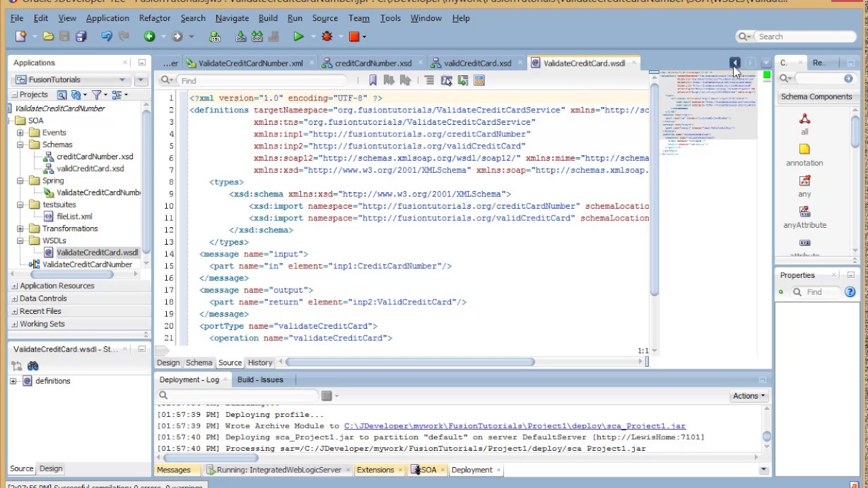Switch to ValidateCreditCardNumber.xml editor tab

tap(250, 63)
